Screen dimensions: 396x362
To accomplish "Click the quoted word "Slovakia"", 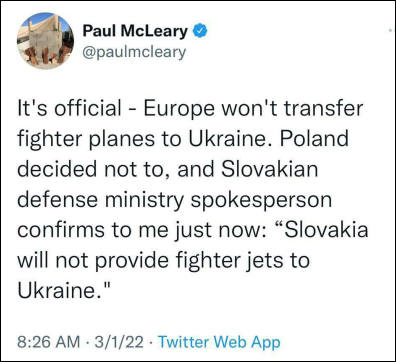I will point(321,230).
